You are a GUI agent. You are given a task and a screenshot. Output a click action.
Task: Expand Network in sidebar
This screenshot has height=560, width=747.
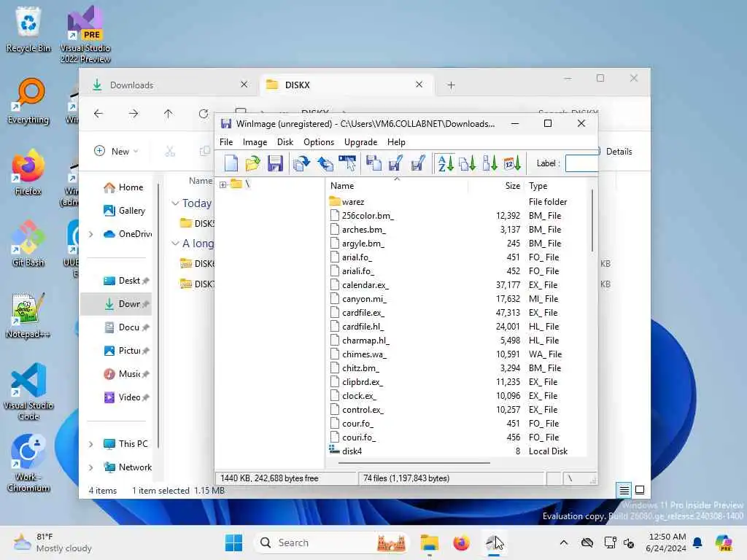(x=90, y=467)
